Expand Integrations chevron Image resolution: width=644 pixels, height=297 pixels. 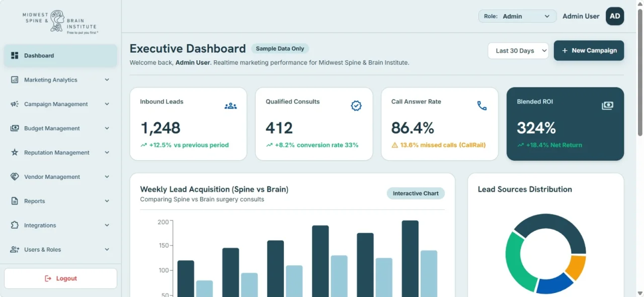coord(107,225)
